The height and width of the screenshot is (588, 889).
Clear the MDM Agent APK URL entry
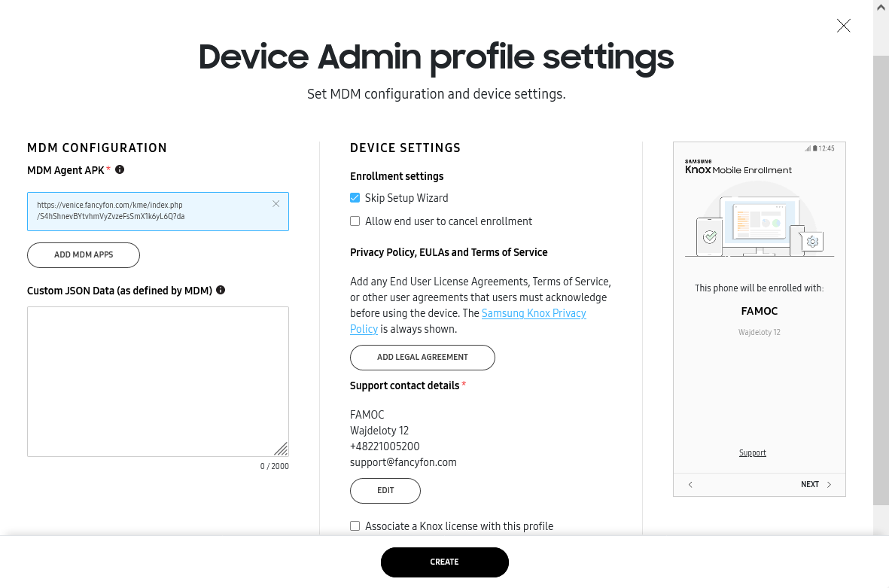(276, 204)
